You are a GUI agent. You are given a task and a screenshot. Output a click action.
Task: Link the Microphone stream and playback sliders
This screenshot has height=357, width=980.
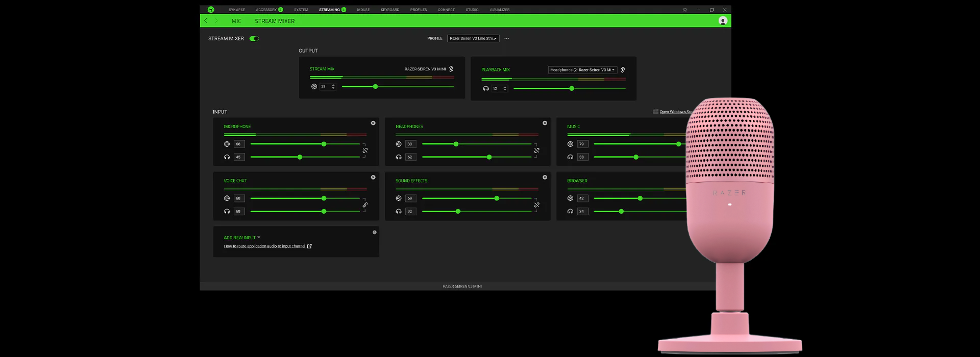pos(365,151)
